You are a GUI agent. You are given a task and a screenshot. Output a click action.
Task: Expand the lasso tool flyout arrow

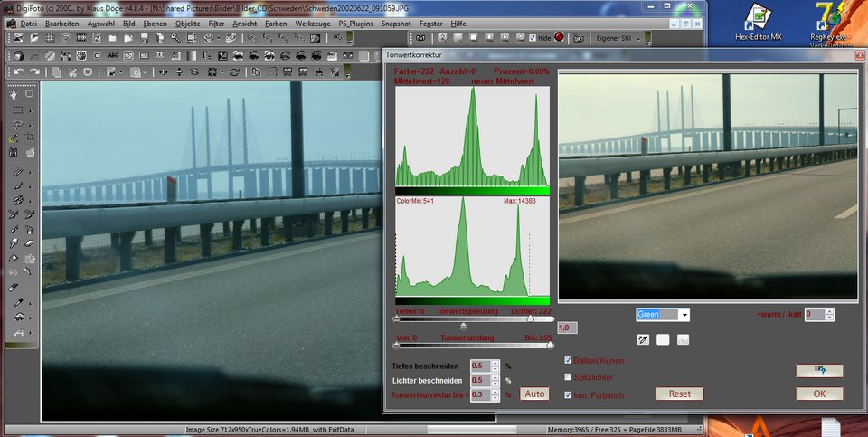pyautogui.click(x=32, y=124)
